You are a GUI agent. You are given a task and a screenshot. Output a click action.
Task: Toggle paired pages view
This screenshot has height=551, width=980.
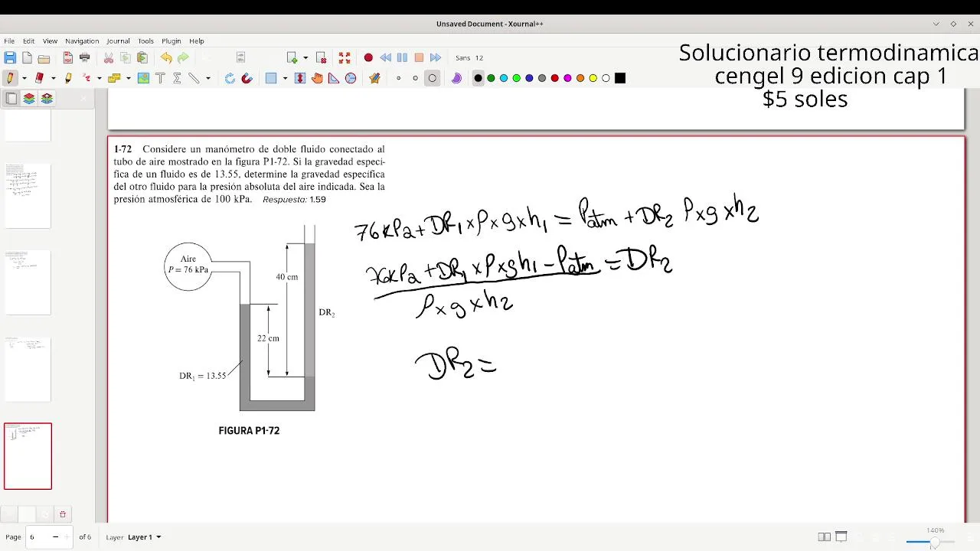pyautogui.click(x=825, y=537)
